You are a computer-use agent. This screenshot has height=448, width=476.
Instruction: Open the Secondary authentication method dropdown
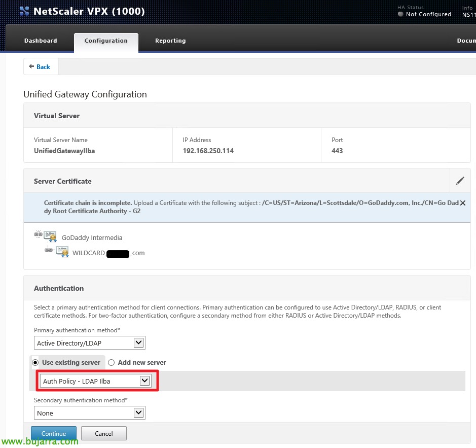[x=90, y=413]
